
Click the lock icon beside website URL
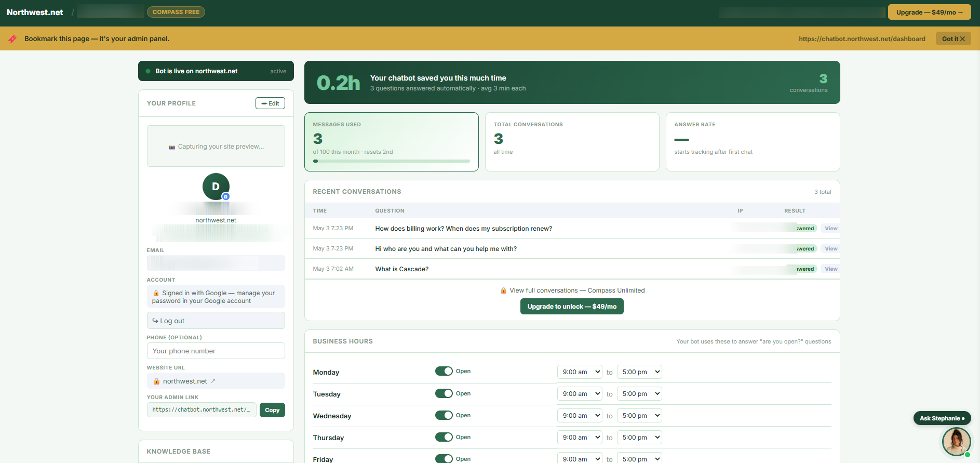(x=156, y=381)
